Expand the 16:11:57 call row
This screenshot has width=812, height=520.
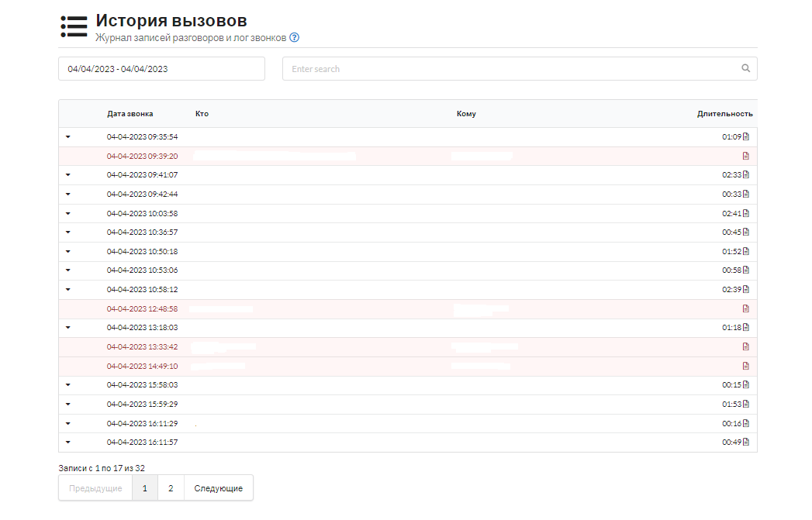(x=67, y=442)
